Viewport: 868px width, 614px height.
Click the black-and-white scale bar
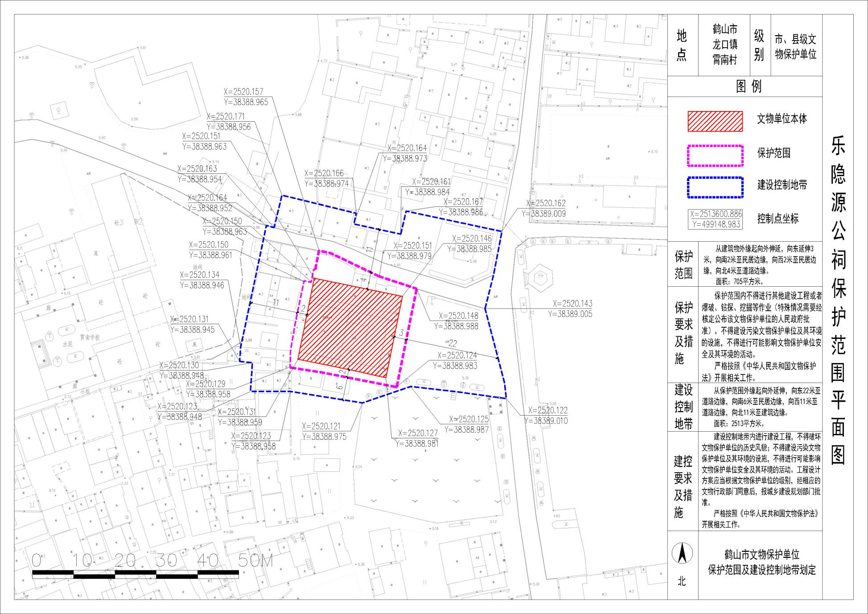(x=135, y=574)
